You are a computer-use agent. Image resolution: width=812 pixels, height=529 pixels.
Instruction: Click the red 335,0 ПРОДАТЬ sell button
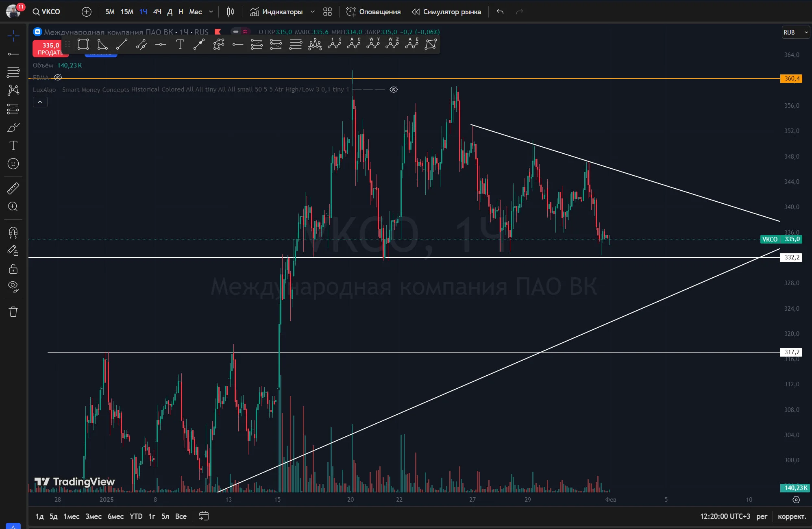tap(50, 48)
